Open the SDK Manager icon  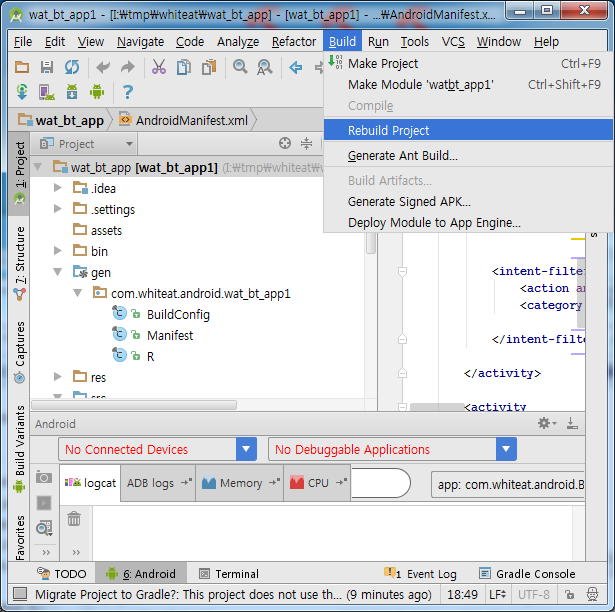click(x=72, y=92)
